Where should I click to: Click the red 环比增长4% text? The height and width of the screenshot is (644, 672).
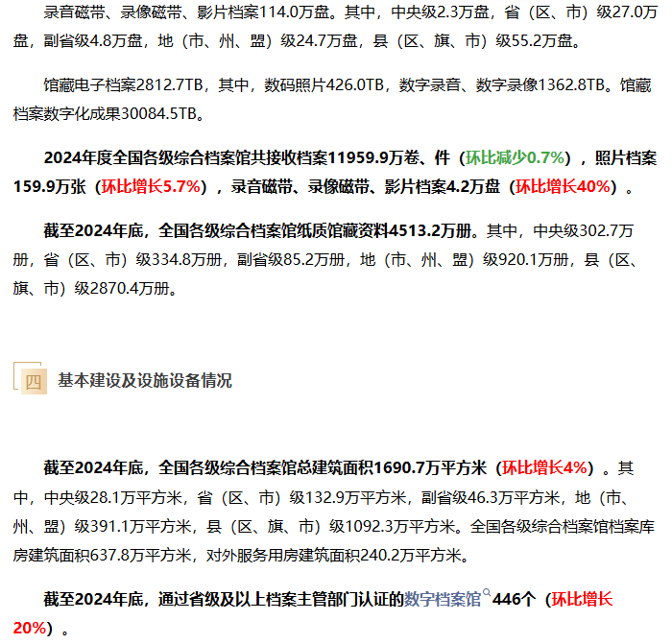[545, 469]
